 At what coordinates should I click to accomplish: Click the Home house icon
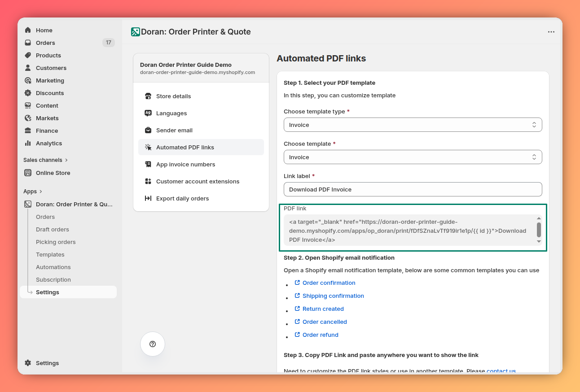coord(28,30)
